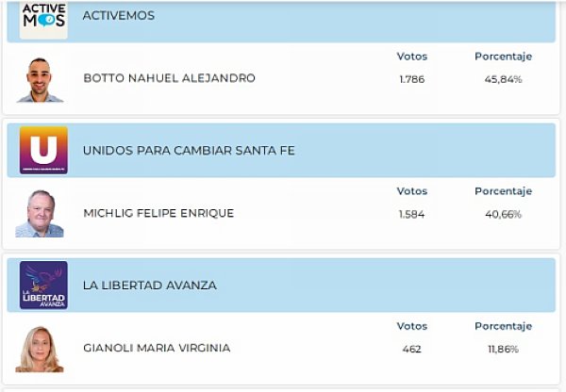Image resolution: width=566 pixels, height=392 pixels.
Task: Click the 45,84% percentage value
Action: coord(503,79)
